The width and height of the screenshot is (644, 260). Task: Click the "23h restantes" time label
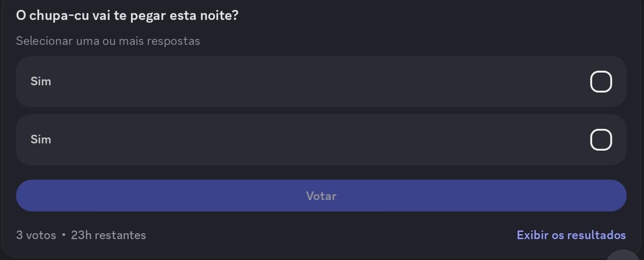[108, 235]
